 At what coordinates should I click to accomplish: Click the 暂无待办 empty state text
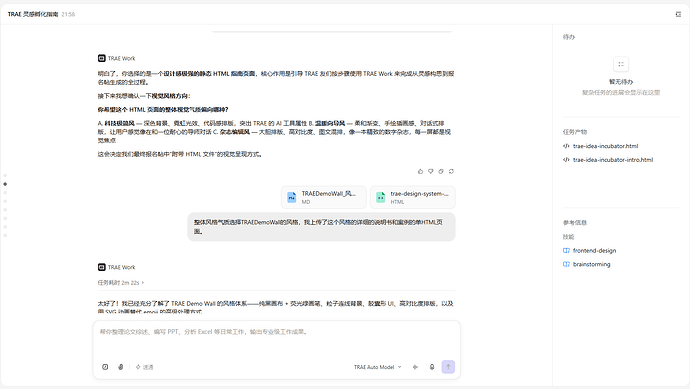point(621,82)
